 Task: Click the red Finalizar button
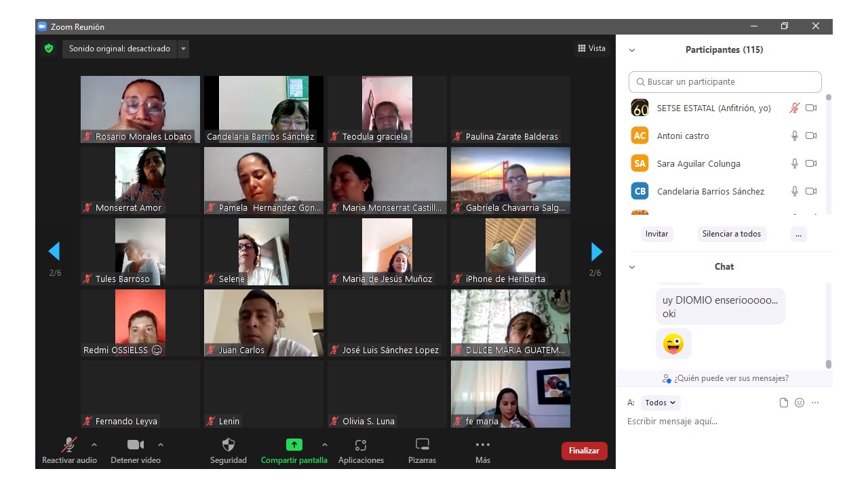click(584, 451)
